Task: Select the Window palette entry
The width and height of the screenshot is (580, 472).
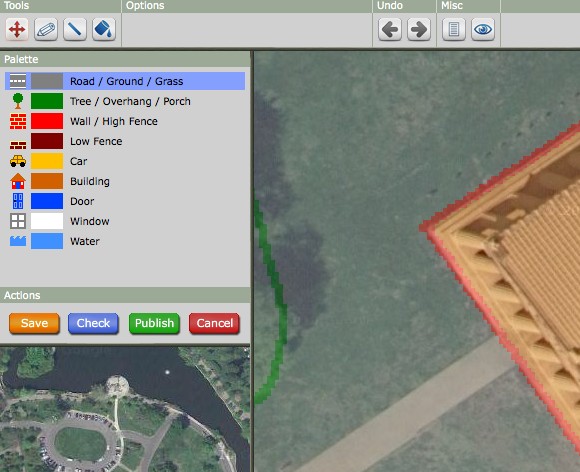Action: (125, 221)
